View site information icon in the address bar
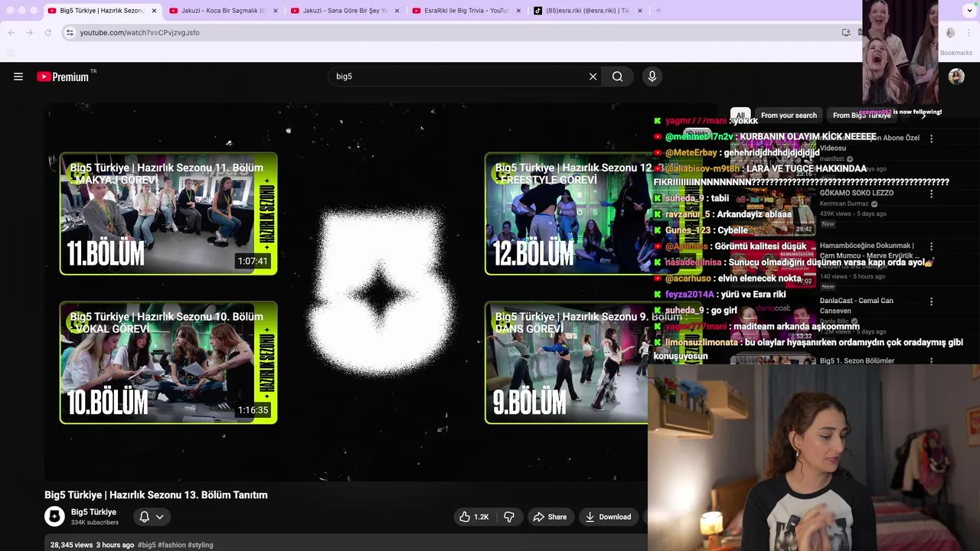Viewport: 980px width, 551px height. pos(70,32)
